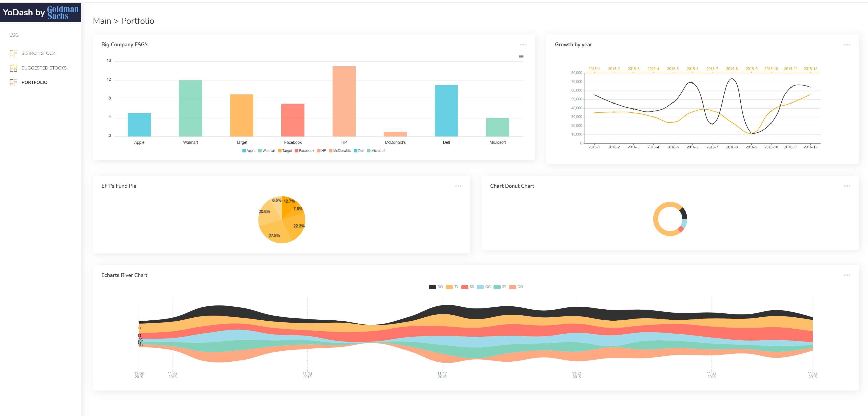This screenshot has height=416, width=868.
Task: Open the SUGGESTED STOCKS menu item
Action: pos(44,68)
